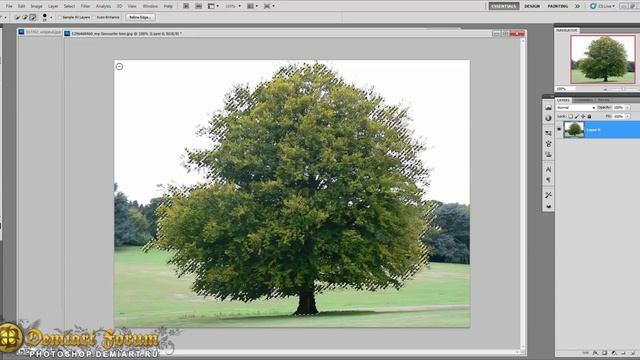This screenshot has height=360, width=640.
Task: Open the View Extras dropdown
Action: coord(213,6)
